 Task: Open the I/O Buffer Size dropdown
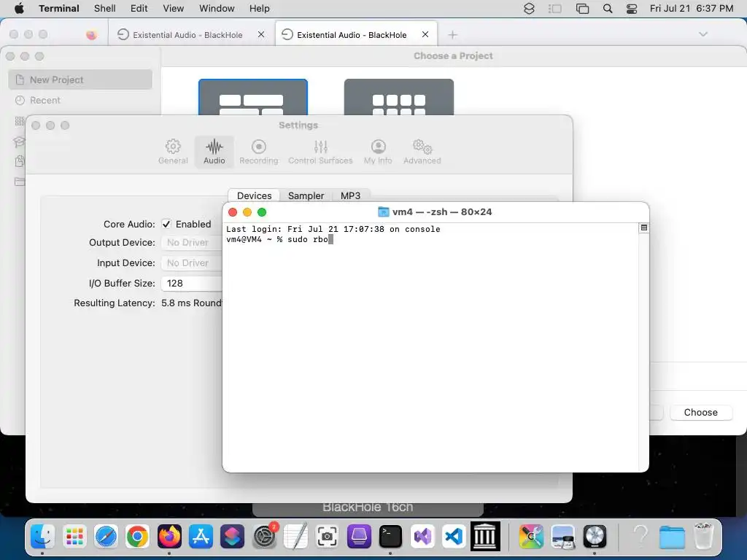192,284
